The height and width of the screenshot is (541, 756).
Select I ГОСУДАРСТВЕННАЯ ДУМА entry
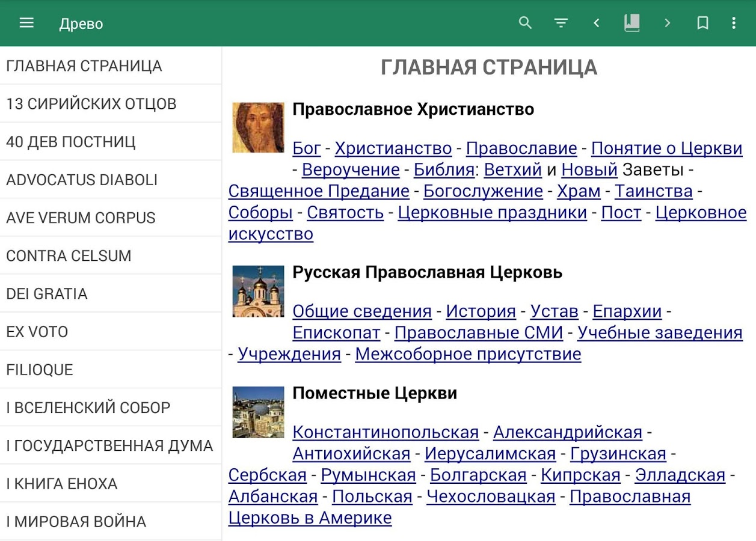[111, 444]
